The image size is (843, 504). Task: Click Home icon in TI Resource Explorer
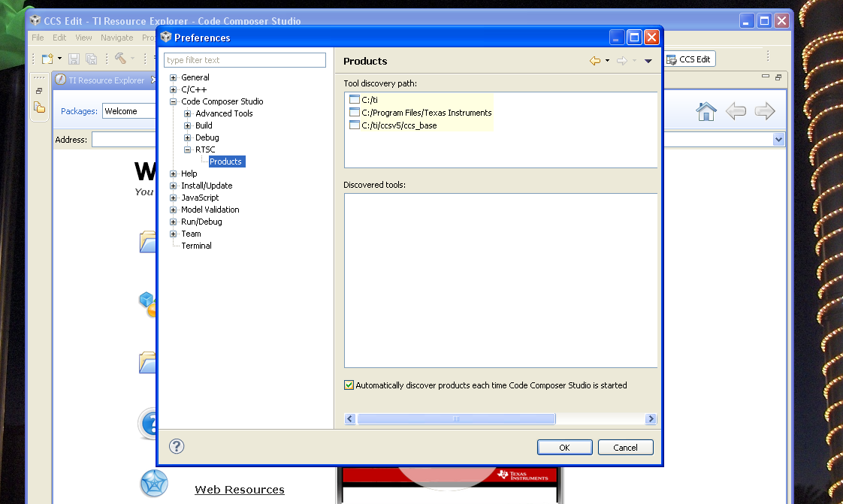tap(706, 111)
